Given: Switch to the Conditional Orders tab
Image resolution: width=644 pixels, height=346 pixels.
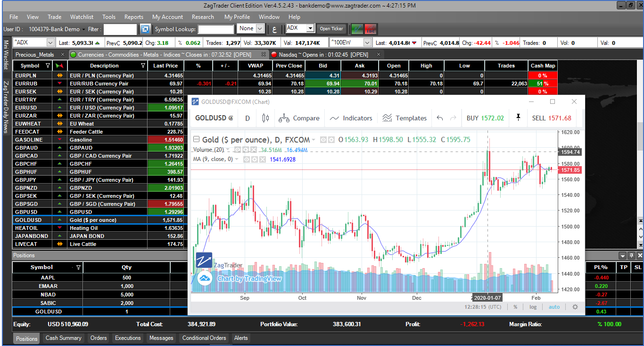Looking at the screenshot, I should [x=204, y=338].
